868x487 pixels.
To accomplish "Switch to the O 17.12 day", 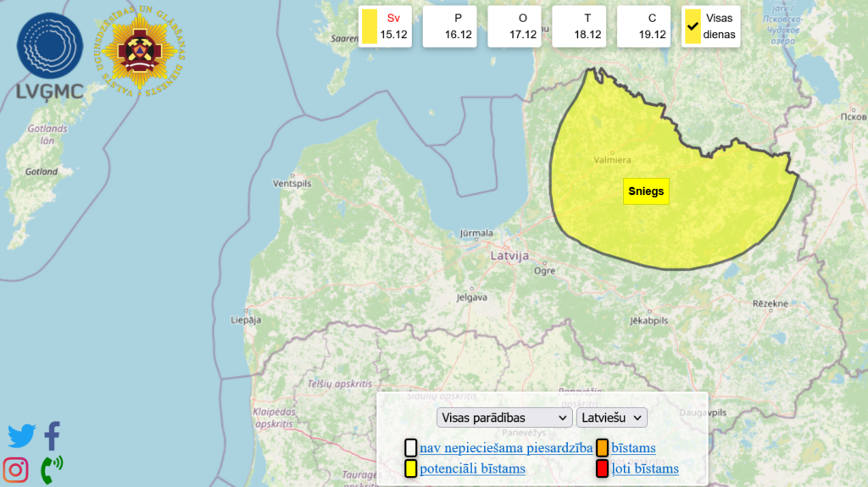I will coord(515,26).
